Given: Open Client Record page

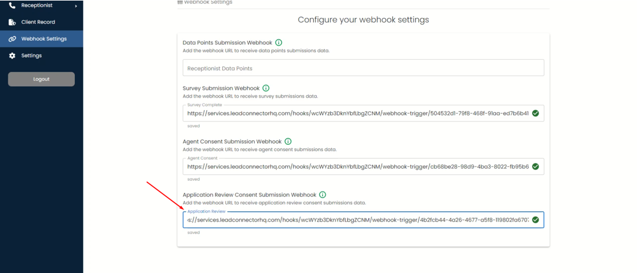Looking at the screenshot, I should (x=41, y=22).
